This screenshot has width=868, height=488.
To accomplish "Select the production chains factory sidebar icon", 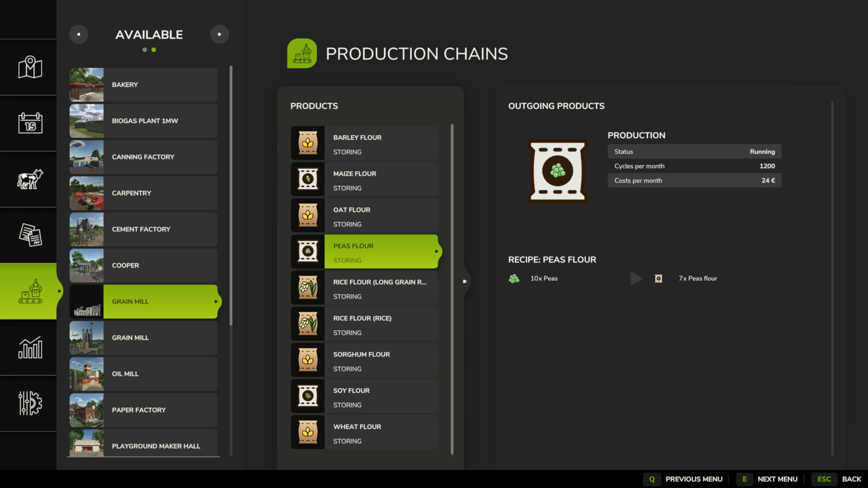I will pos(30,291).
